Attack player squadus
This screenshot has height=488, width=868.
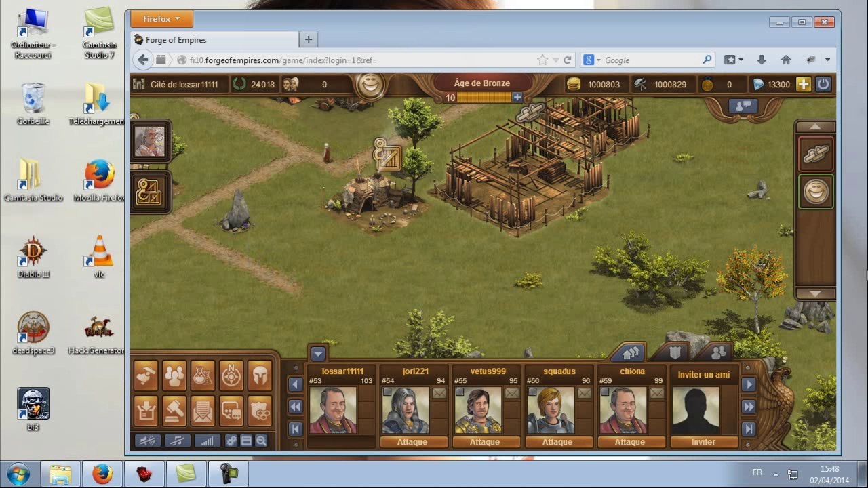557,442
